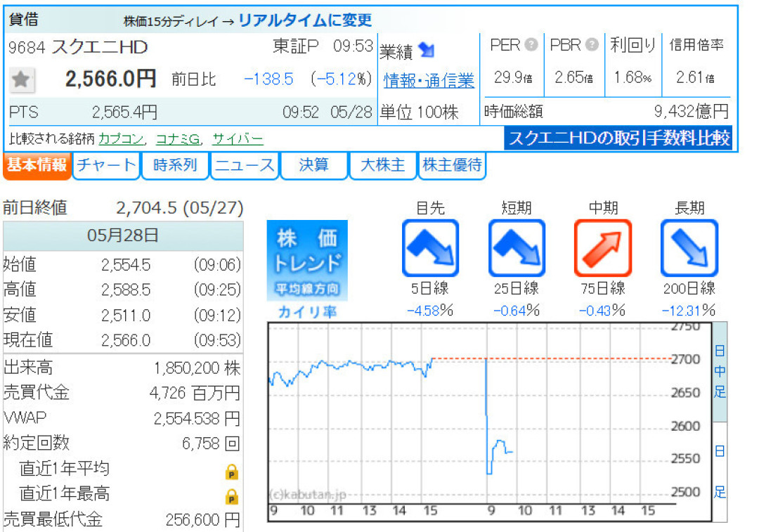This screenshot has height=532, width=759.
Task: Click the 業績 downward arrow icon
Action: pyautogui.click(x=427, y=50)
